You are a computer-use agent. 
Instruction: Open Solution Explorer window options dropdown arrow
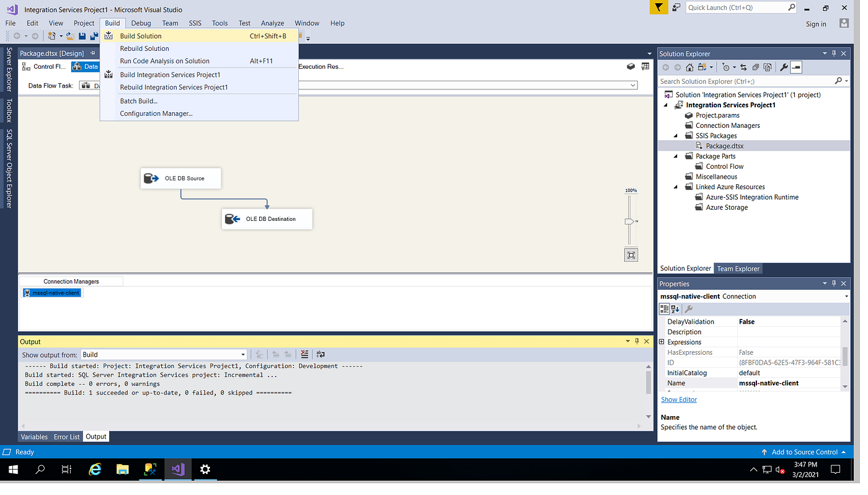point(825,53)
